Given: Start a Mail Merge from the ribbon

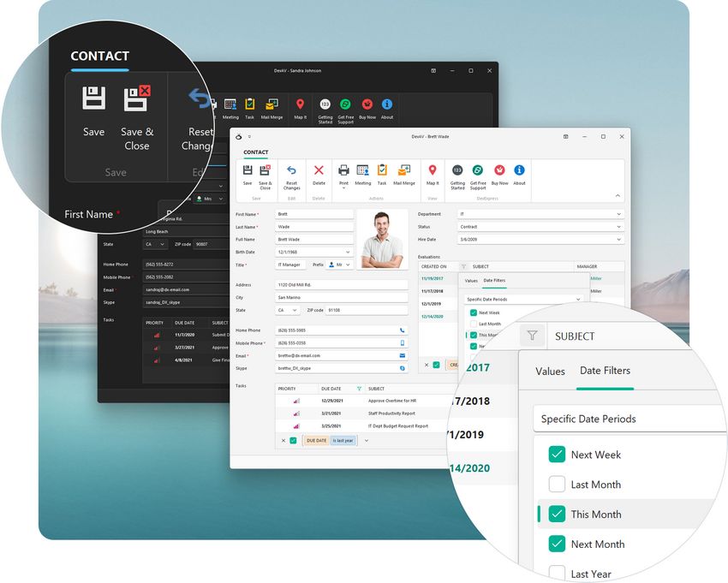Looking at the screenshot, I should click(402, 171).
